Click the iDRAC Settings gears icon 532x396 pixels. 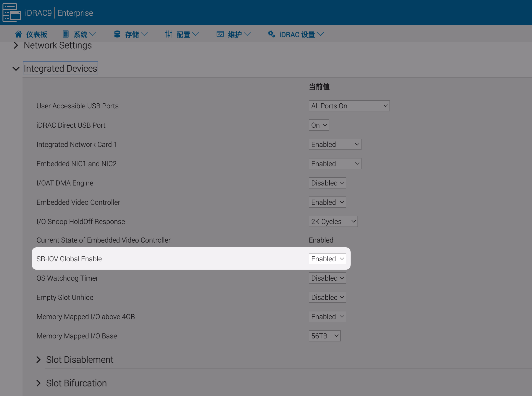point(271,34)
